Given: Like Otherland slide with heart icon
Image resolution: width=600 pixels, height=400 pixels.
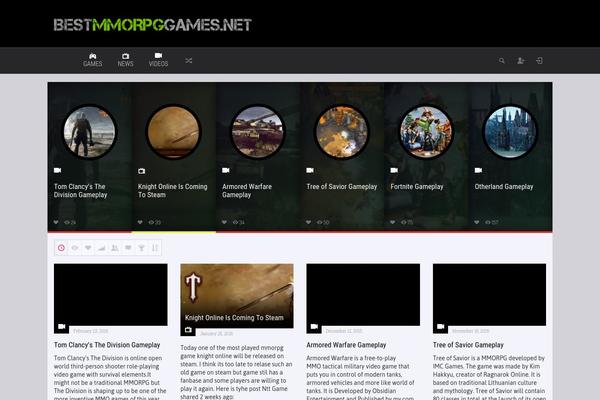Looking at the screenshot, I should tap(477, 222).
